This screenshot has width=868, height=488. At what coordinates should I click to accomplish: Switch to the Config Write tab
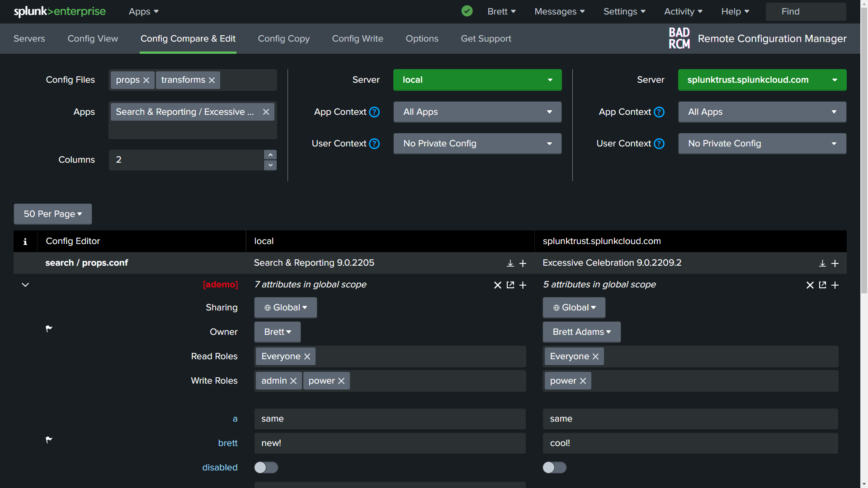[358, 38]
